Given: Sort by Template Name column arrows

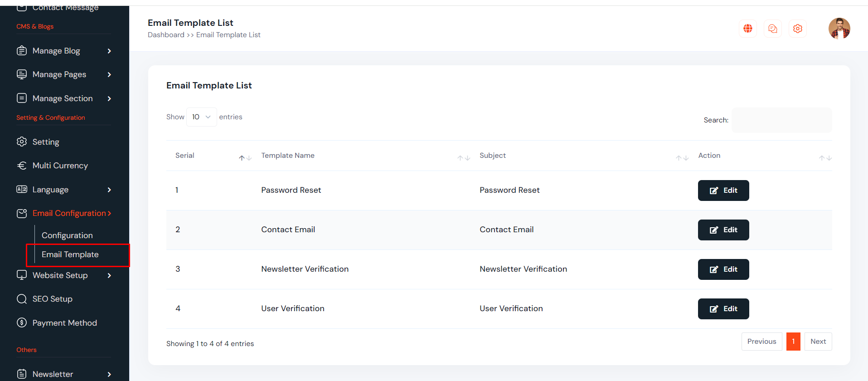Looking at the screenshot, I should pos(463,158).
